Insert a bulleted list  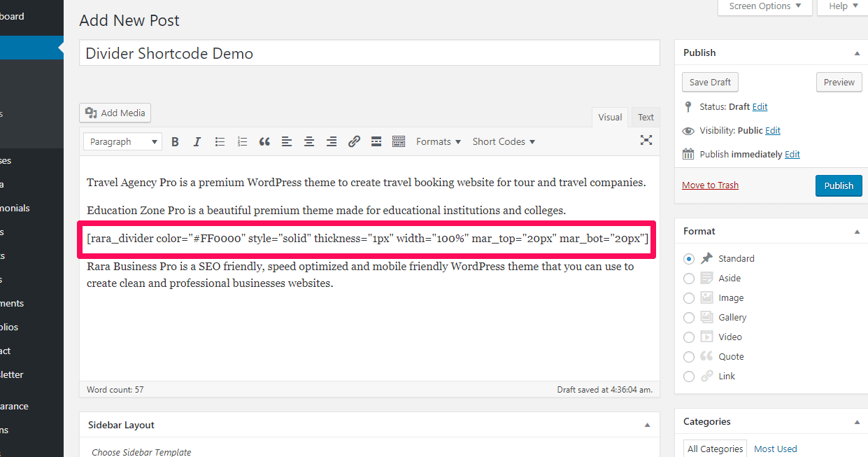tap(220, 141)
